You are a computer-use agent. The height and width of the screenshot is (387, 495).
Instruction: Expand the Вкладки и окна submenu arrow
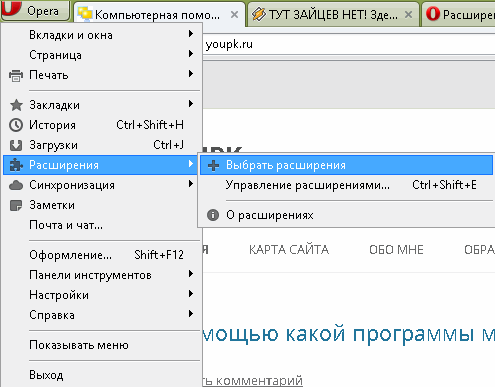(191, 34)
